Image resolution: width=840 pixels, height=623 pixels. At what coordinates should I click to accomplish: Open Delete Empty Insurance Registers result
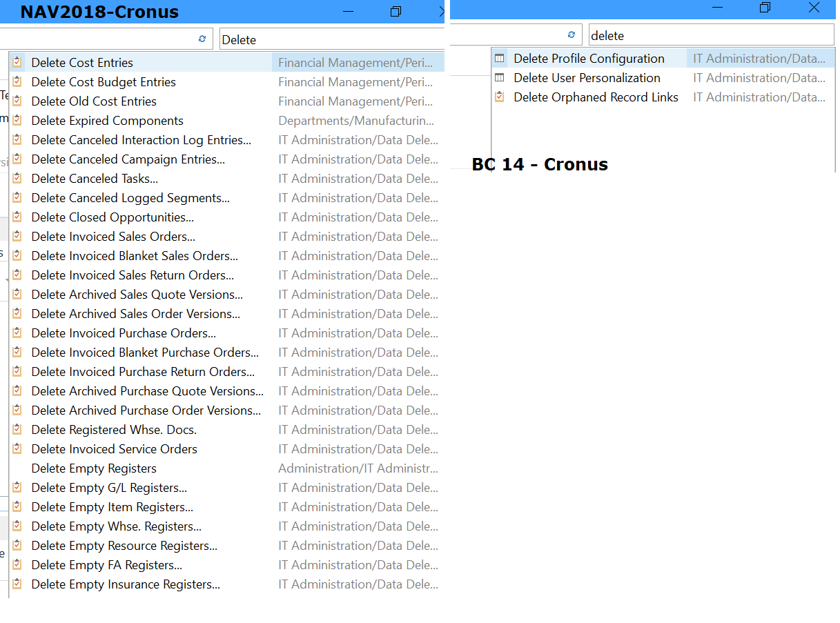226,584
